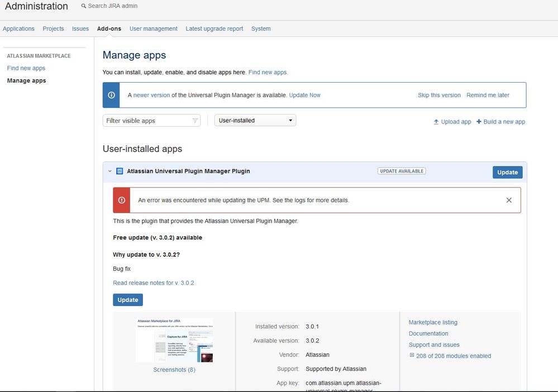Image resolution: width=558 pixels, height=392 pixels.
Task: Open the newer version link
Action: coord(151,95)
